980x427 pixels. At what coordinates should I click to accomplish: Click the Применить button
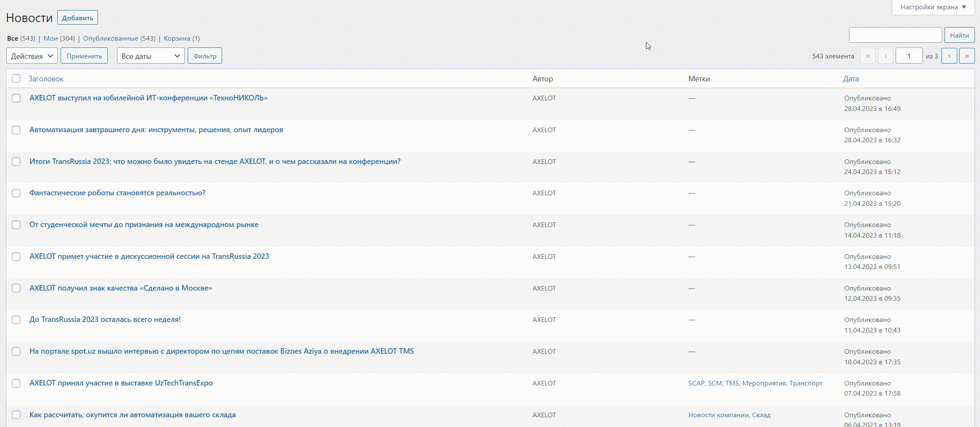tap(84, 56)
